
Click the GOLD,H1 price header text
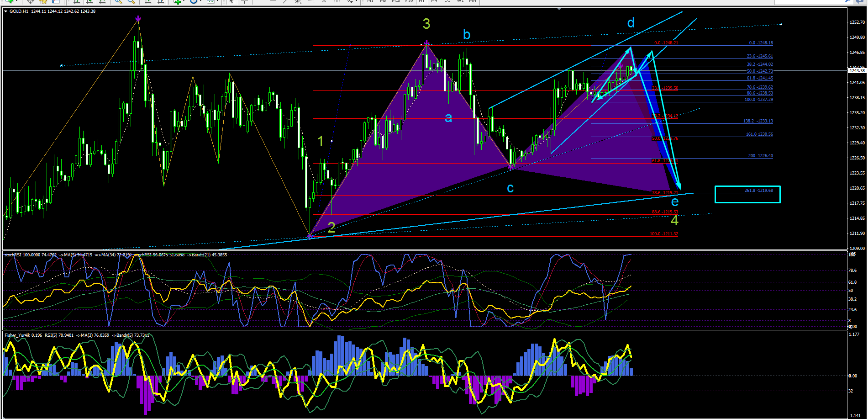(53, 11)
